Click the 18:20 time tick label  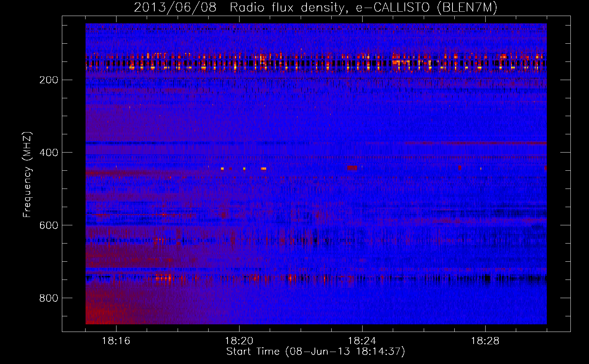(239, 341)
